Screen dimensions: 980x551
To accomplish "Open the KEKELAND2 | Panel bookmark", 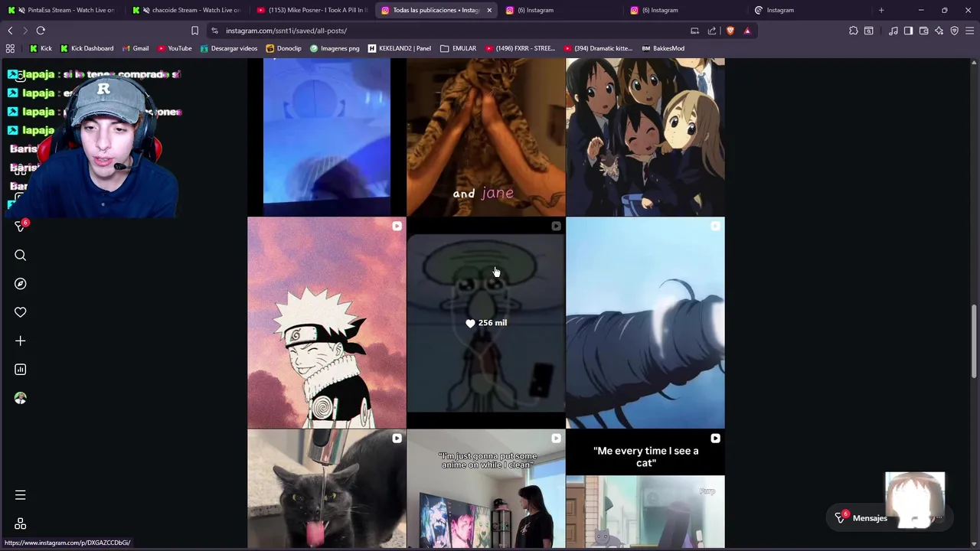I will pyautogui.click(x=400, y=48).
